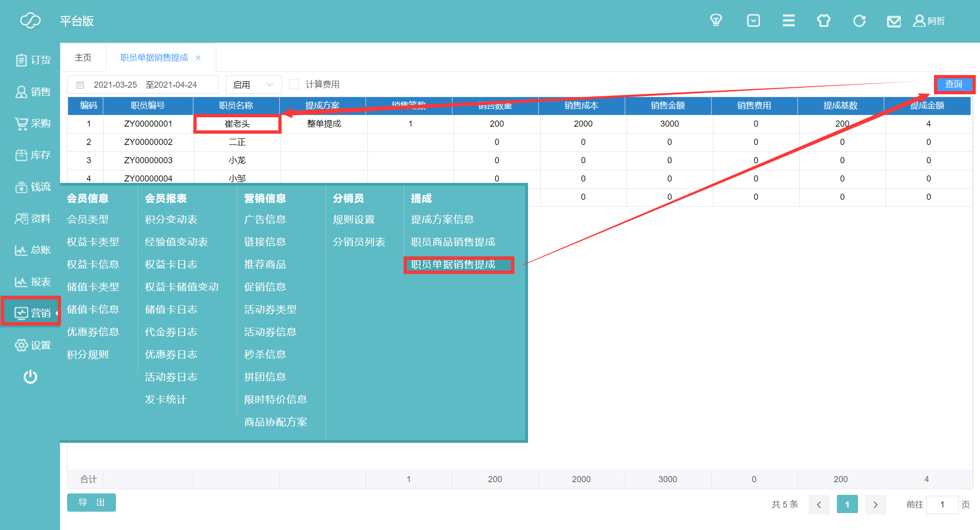Click the 导出 export button
The width and height of the screenshot is (980, 530).
(92, 503)
